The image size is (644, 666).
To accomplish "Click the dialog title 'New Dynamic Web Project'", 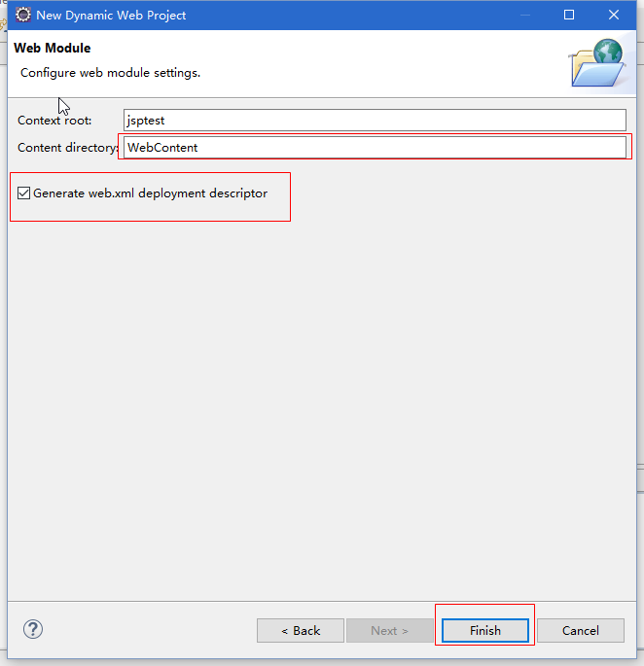I will pos(111,16).
